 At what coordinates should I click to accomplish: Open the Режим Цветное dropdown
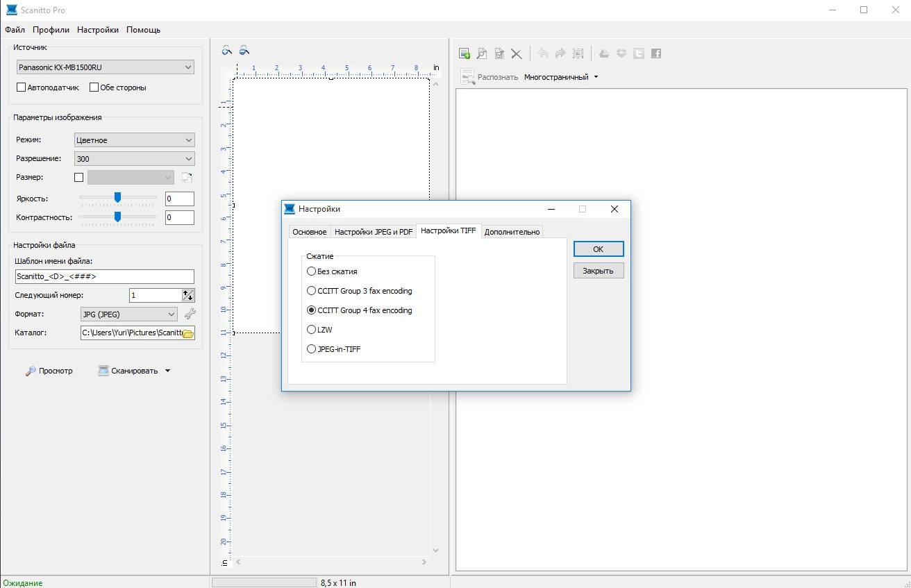134,140
